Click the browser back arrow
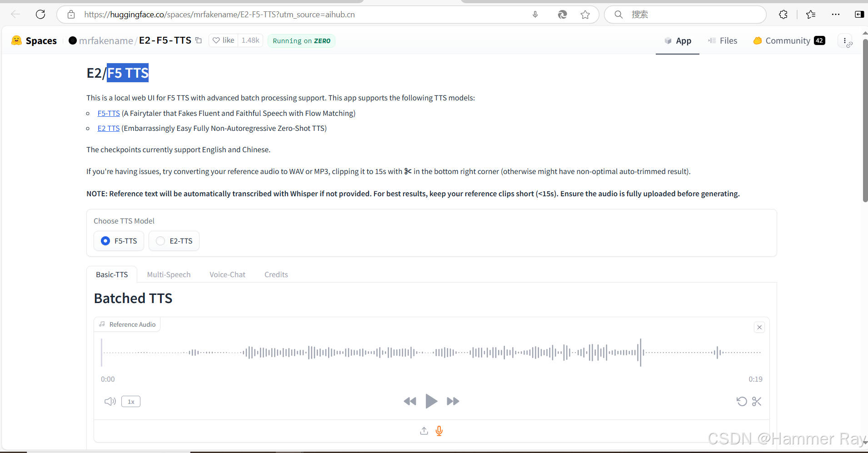Screen dimensions: 868x453 (x=15, y=15)
